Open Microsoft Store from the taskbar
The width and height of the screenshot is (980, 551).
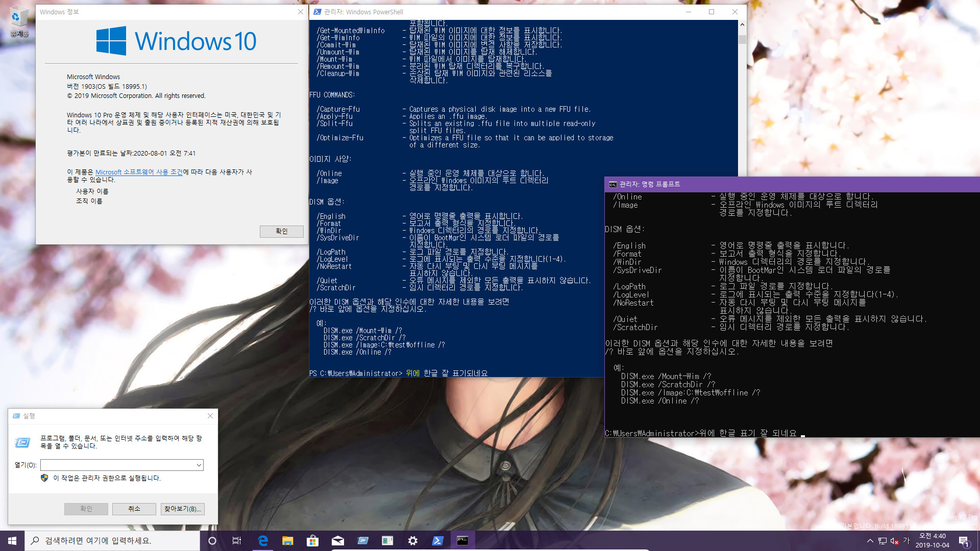coord(312,541)
